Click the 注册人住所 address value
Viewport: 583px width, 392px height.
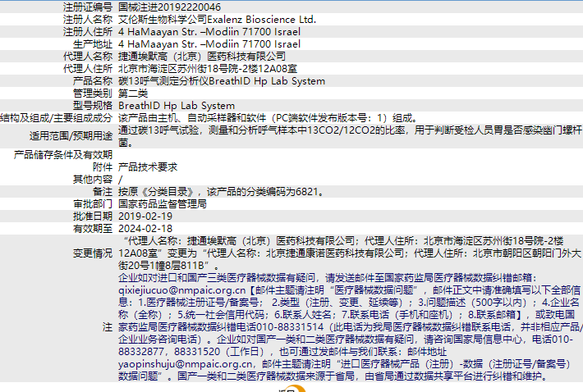coord(209,31)
